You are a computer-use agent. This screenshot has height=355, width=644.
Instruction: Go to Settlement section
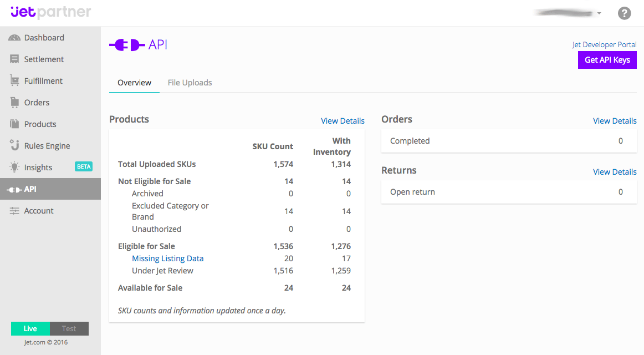pos(44,59)
